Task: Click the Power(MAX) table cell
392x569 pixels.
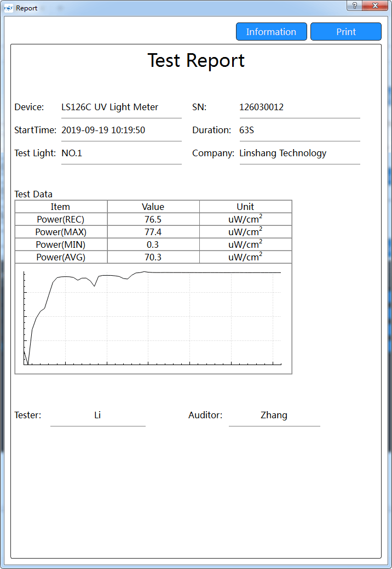Action: (x=61, y=232)
